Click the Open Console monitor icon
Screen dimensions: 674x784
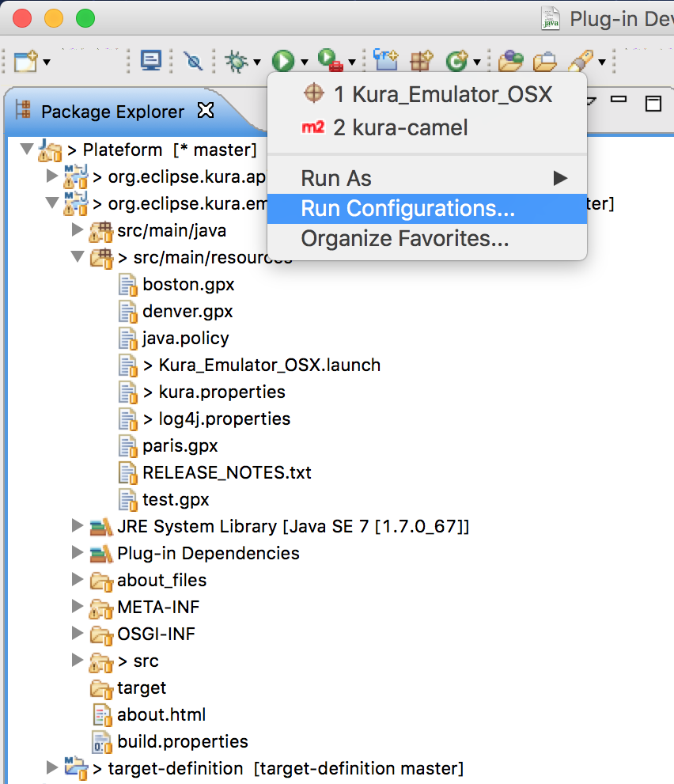[x=150, y=61]
